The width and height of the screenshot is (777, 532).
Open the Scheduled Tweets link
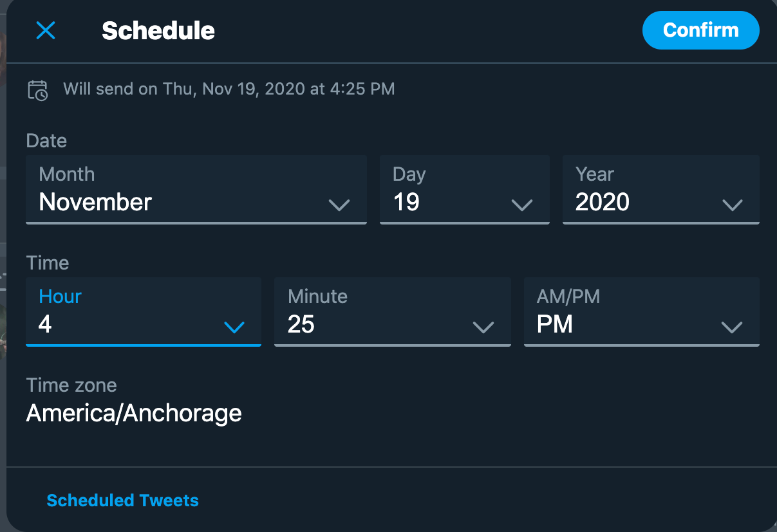click(x=122, y=500)
